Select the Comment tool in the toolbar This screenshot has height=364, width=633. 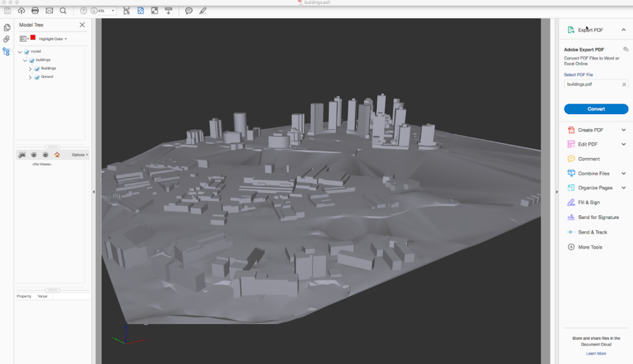pyautogui.click(x=189, y=10)
